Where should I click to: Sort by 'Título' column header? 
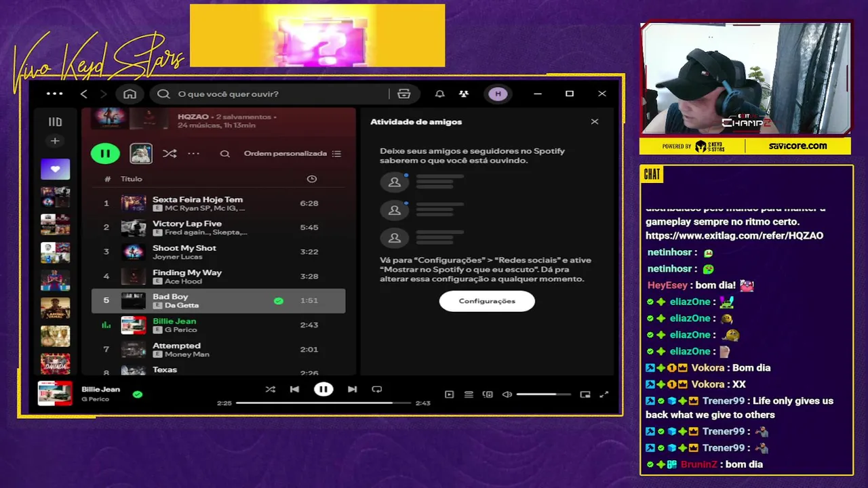(x=132, y=179)
